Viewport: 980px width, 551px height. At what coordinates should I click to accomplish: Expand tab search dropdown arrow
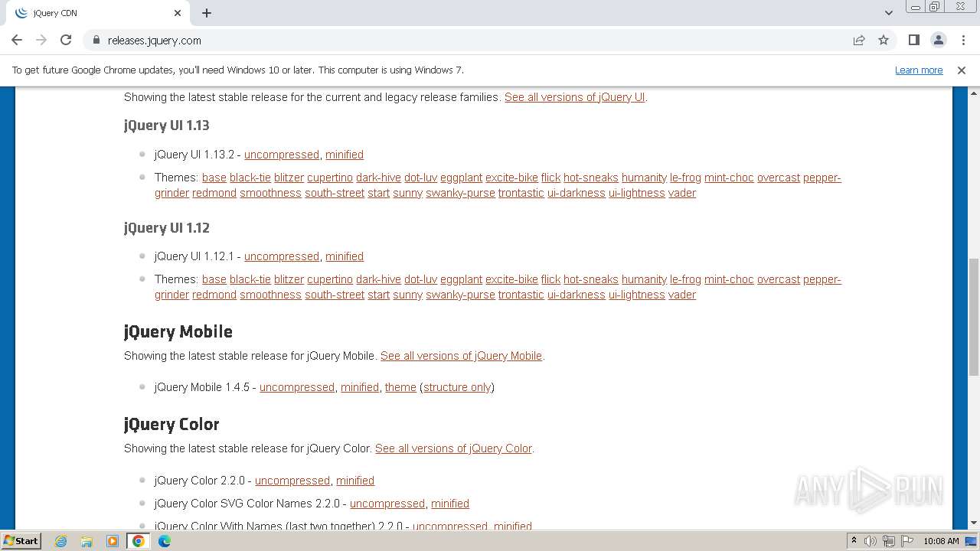(x=889, y=13)
